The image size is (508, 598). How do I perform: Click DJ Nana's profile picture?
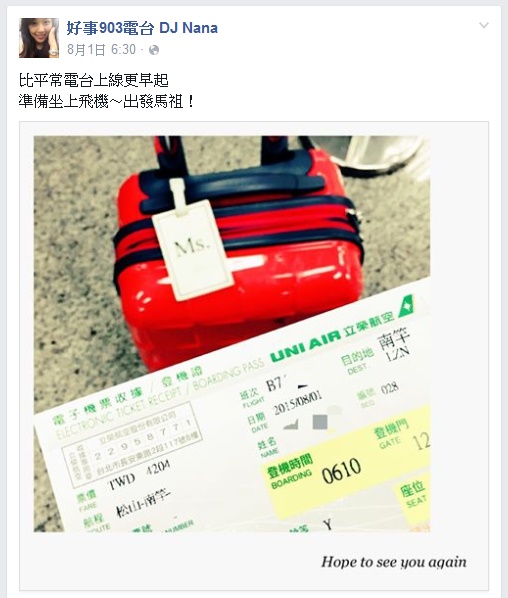39,38
